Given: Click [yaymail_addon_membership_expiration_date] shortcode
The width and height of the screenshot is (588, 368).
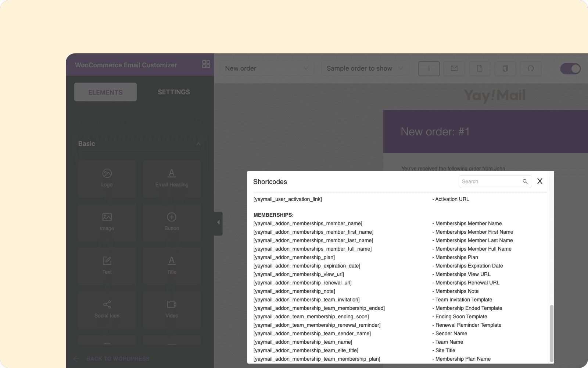Looking at the screenshot, I should [307, 266].
